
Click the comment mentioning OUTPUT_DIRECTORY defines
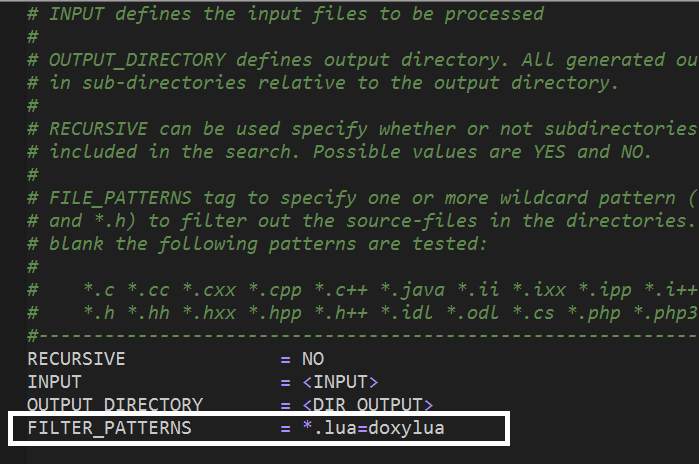click(x=363, y=60)
